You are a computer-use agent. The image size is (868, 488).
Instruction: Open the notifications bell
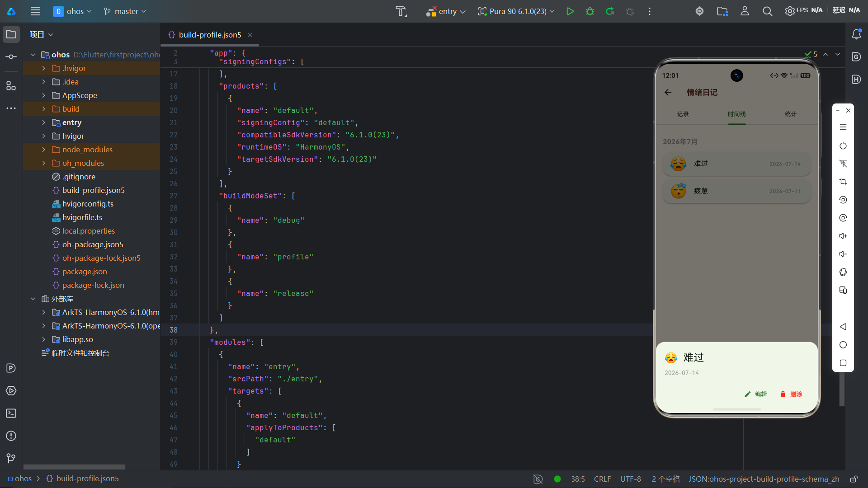(856, 34)
